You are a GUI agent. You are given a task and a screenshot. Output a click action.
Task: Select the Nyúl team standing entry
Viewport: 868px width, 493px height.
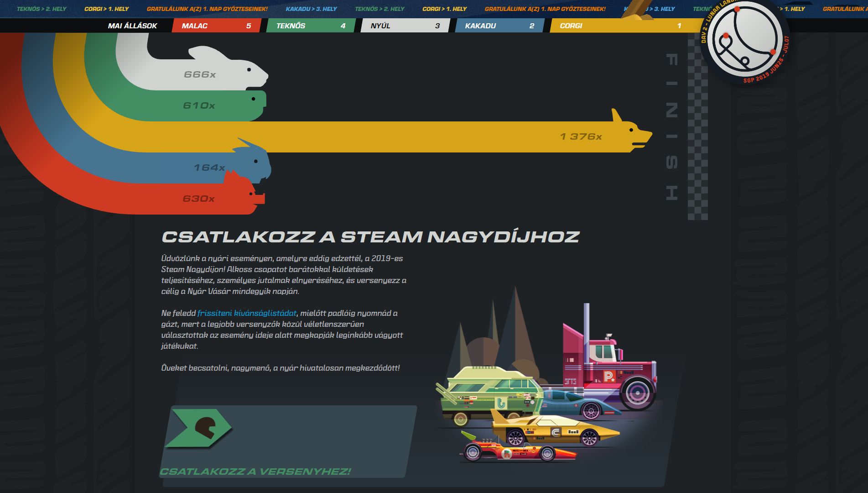(405, 26)
